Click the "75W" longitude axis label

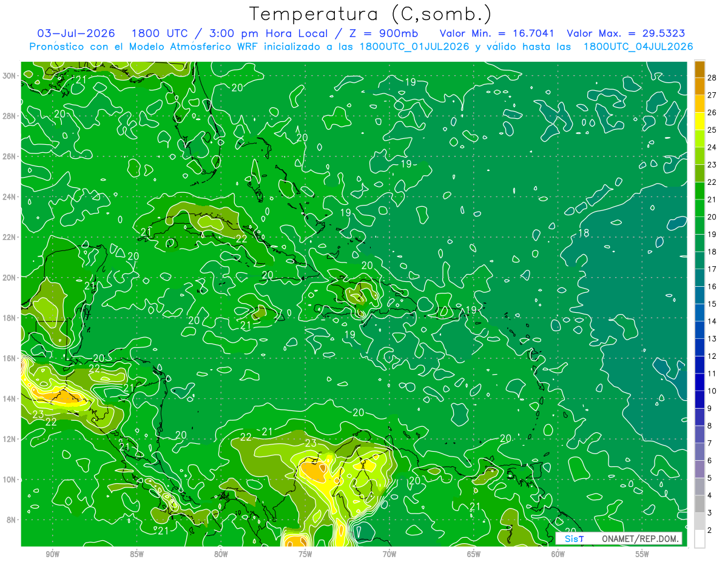pyautogui.click(x=305, y=554)
